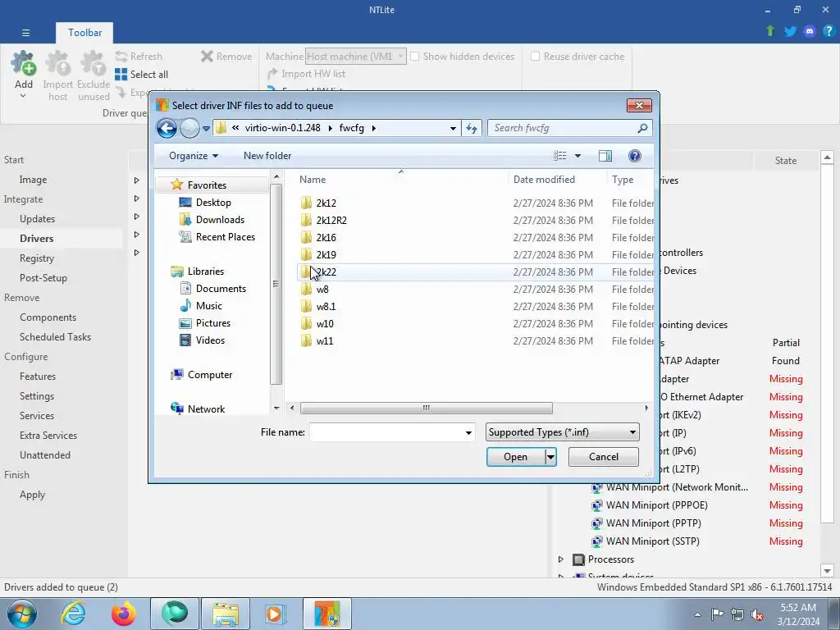Click the Cancel button
This screenshot has height=630, width=840.
(x=603, y=457)
